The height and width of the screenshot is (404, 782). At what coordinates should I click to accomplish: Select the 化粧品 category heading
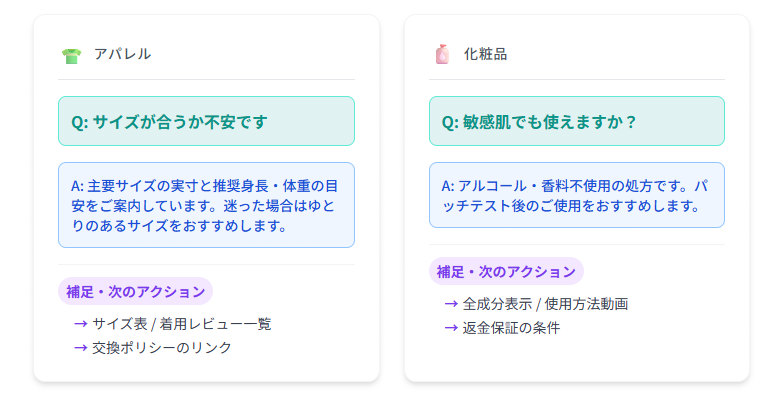coord(485,54)
